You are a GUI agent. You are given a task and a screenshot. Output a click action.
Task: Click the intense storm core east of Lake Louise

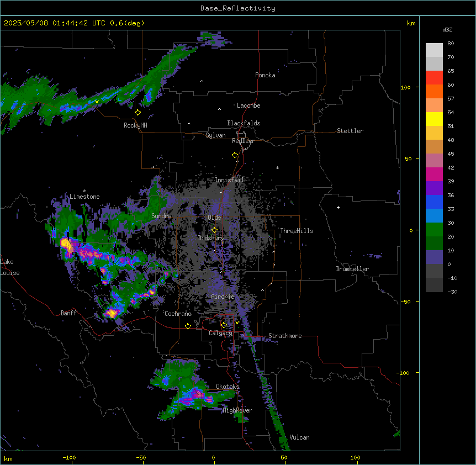(67, 245)
